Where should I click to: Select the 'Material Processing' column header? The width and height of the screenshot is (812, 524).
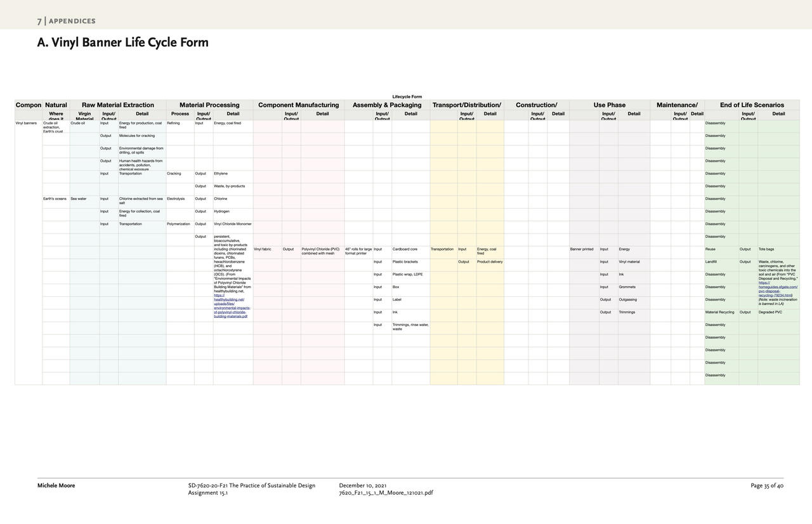click(209, 105)
